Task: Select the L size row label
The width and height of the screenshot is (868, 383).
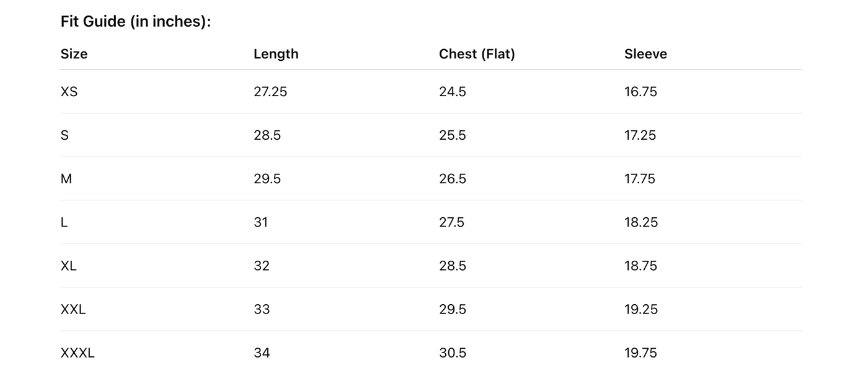Action: coord(64,222)
